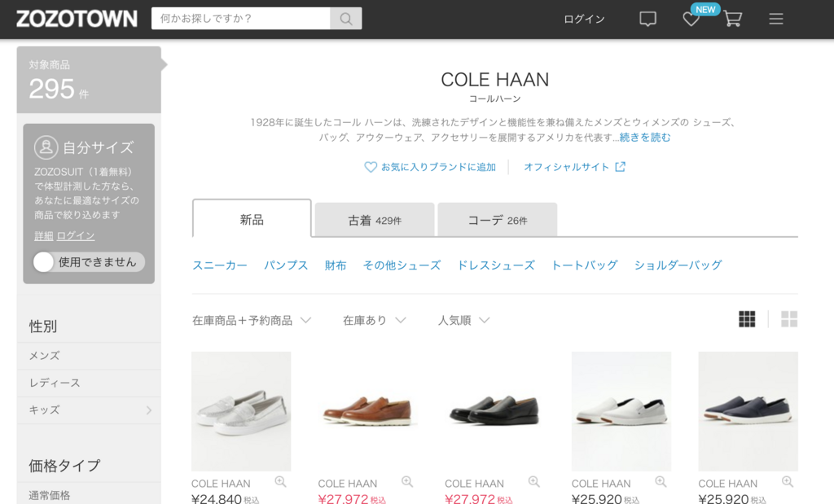Image resolution: width=834 pixels, height=504 pixels.
Task: Filter by メンズ
Action: 89,356
